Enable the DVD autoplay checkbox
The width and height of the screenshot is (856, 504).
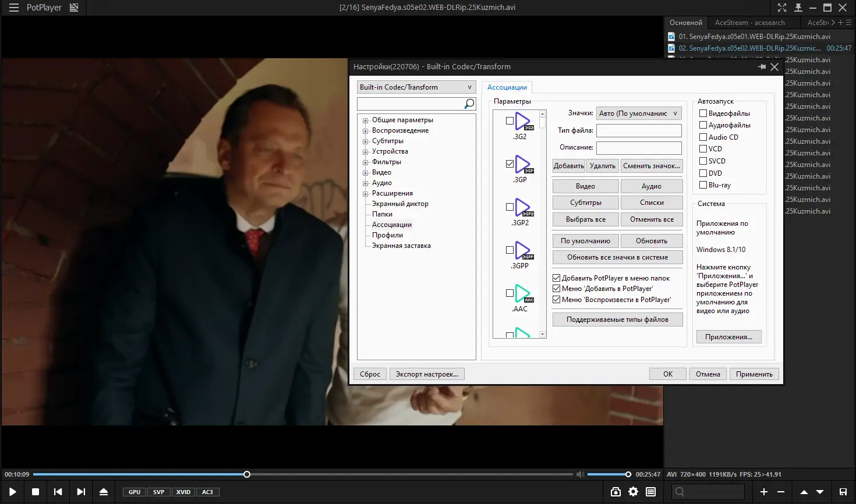703,173
